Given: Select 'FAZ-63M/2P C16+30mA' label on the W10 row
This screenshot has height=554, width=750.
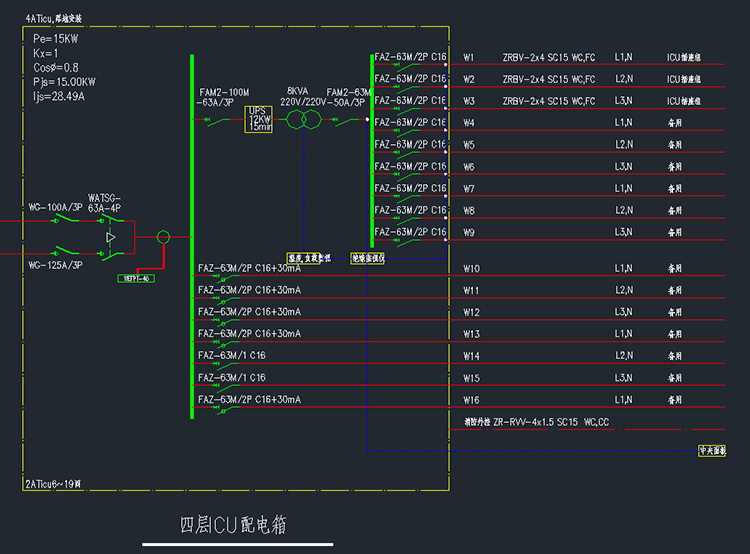Looking at the screenshot, I should 249,268.
